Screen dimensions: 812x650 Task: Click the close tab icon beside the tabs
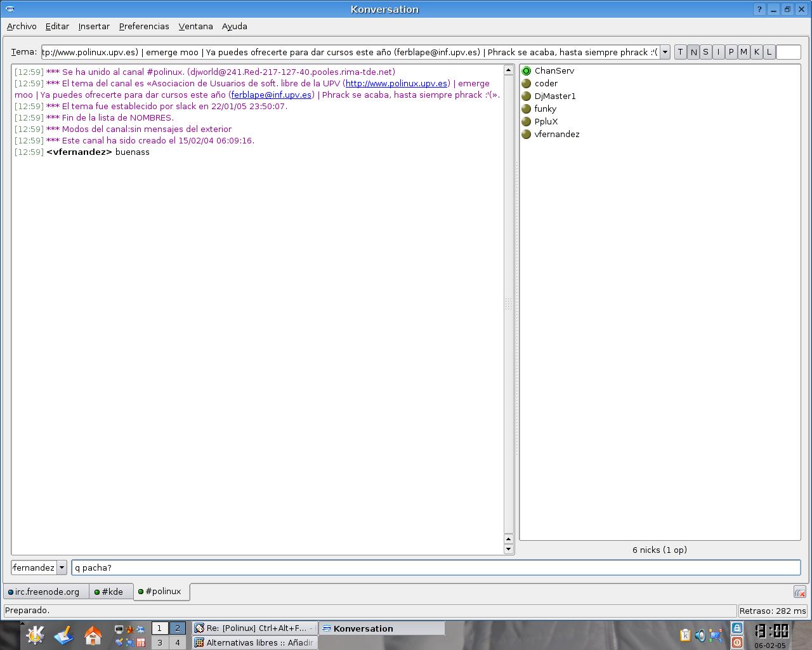(x=799, y=592)
